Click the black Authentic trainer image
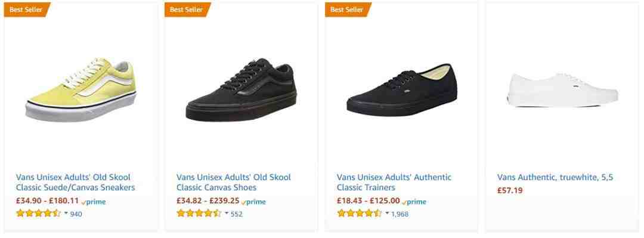This screenshot has height=238, width=644. pyautogui.click(x=402, y=89)
